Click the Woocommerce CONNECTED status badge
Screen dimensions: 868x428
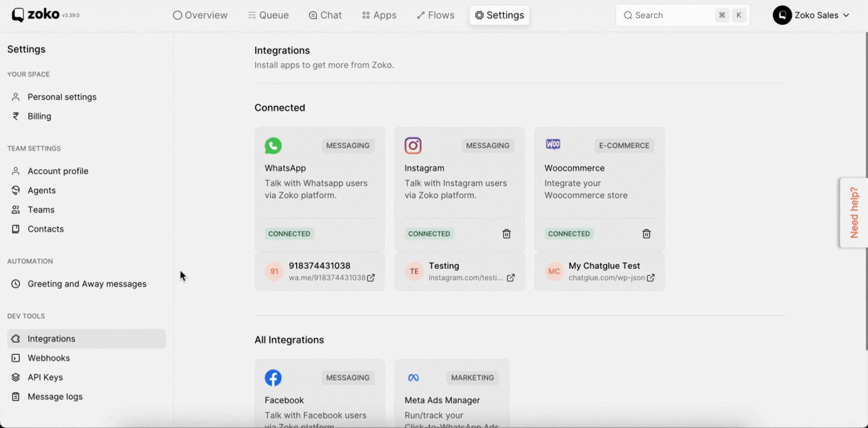tap(569, 234)
